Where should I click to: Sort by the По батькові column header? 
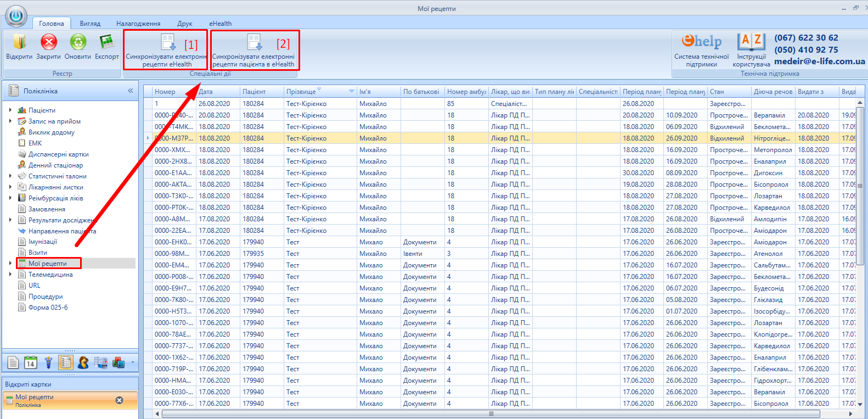pyautogui.click(x=422, y=91)
